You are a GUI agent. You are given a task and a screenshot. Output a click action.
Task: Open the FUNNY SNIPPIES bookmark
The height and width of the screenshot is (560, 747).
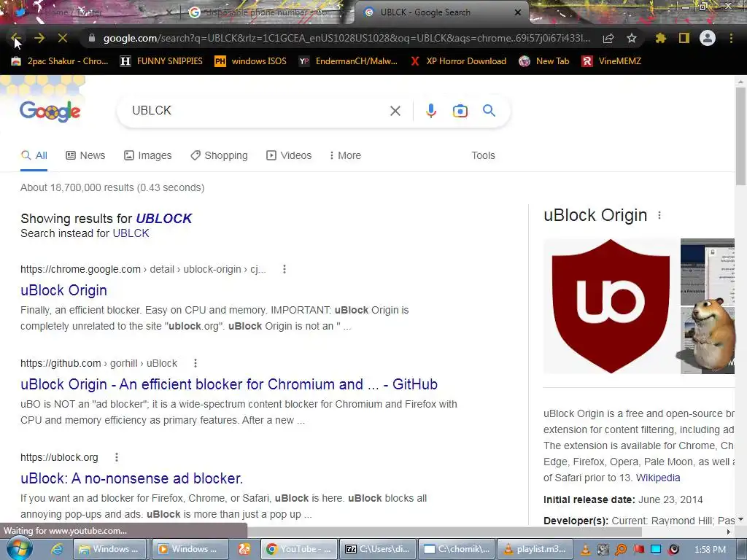point(161,61)
